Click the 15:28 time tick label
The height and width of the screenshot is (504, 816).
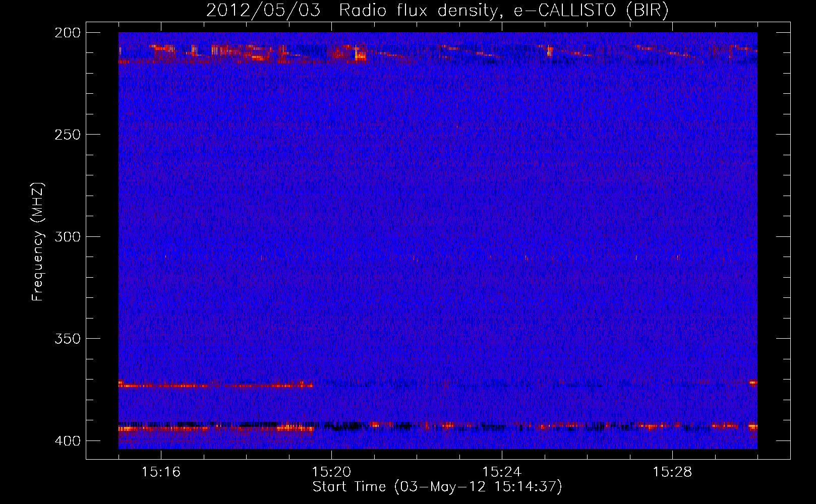[x=672, y=472]
